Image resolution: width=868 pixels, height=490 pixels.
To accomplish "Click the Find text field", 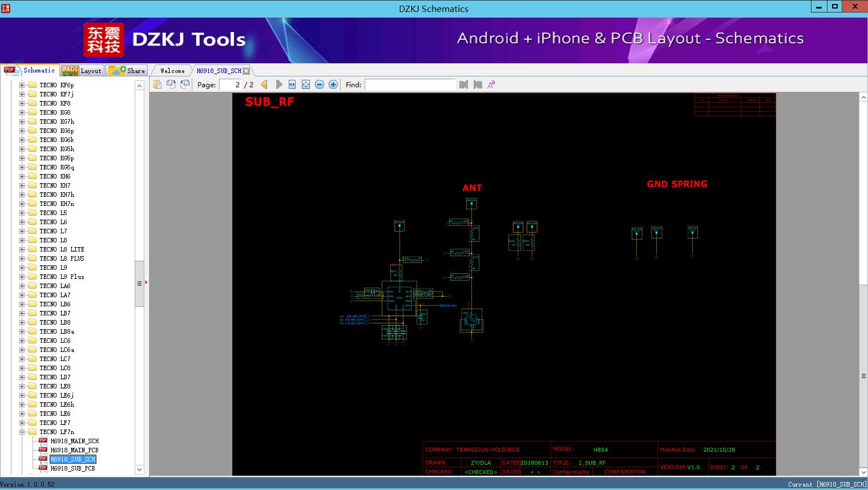I will point(410,84).
